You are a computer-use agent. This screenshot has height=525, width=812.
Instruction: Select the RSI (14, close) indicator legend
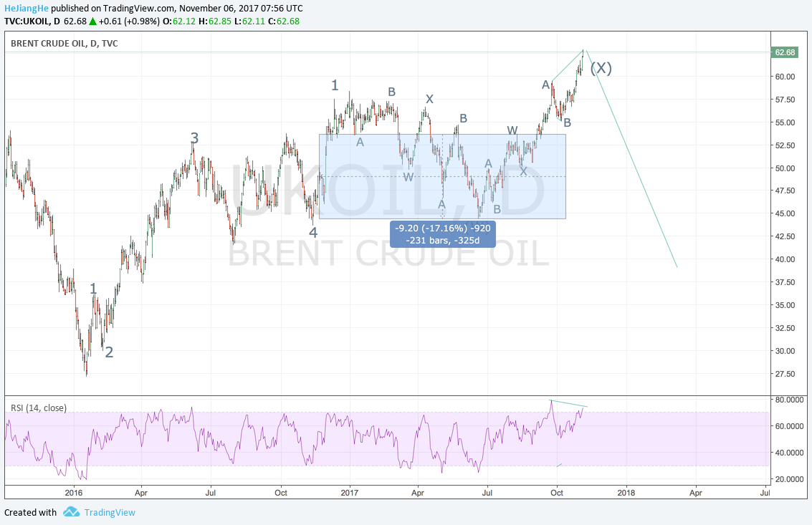39,408
